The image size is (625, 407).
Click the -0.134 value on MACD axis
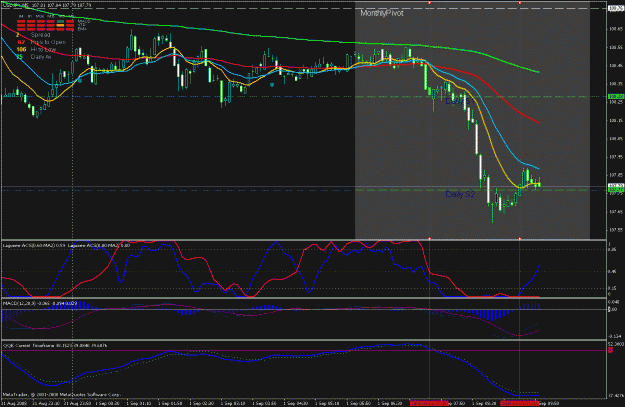[615, 336]
